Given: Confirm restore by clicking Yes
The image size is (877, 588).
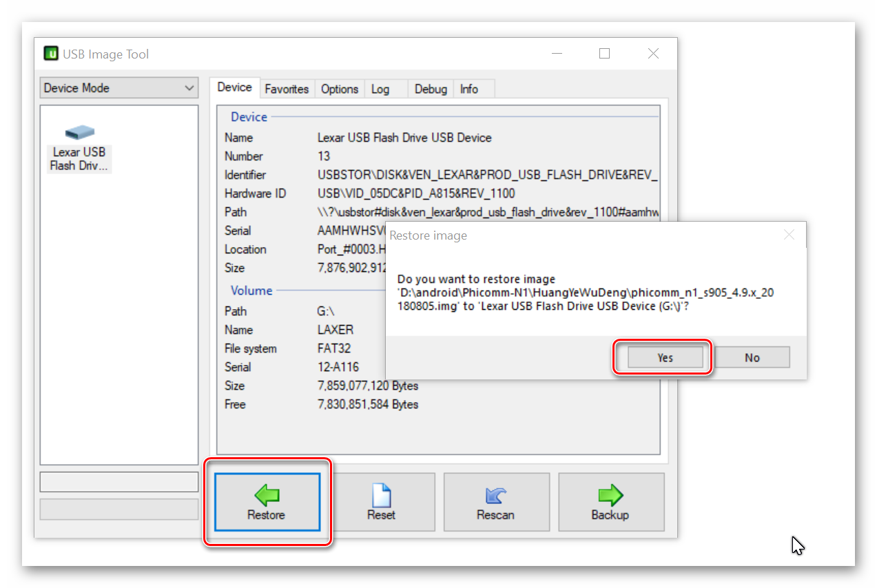Looking at the screenshot, I should click(x=665, y=357).
